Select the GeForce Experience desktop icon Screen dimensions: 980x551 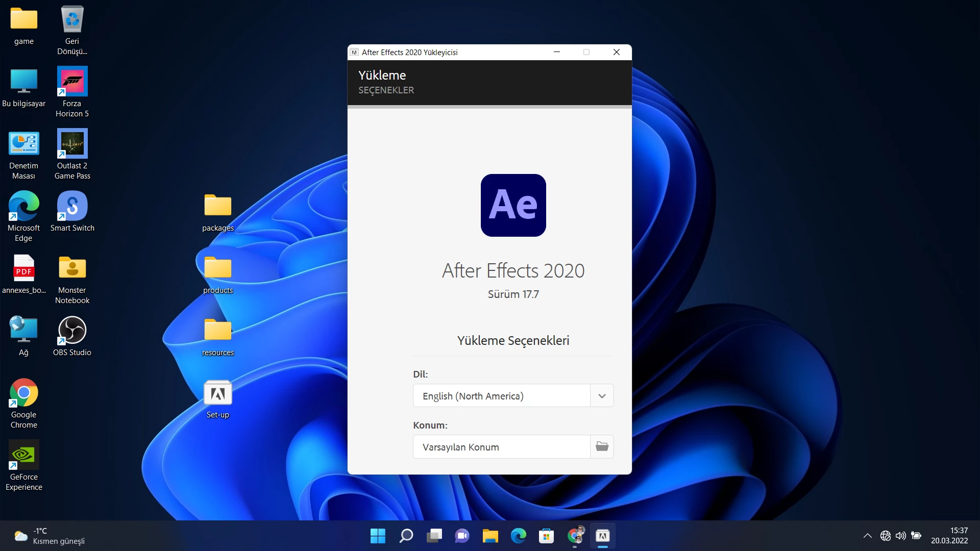pos(23,455)
